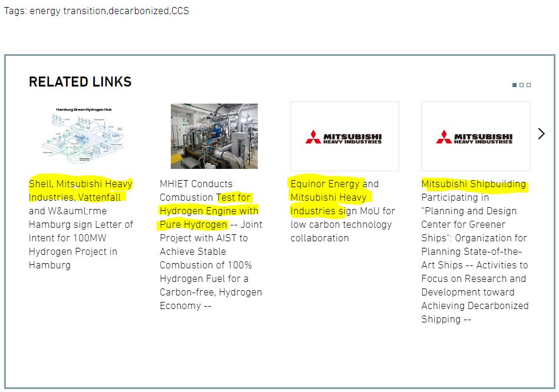Screen dimensions: 559x392
Task: Open the hydrogen engine test photo thumbnail
Action: pos(214,136)
